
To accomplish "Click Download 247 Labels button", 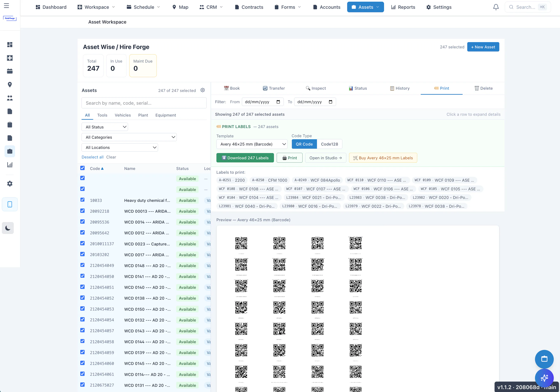I will 245,158.
